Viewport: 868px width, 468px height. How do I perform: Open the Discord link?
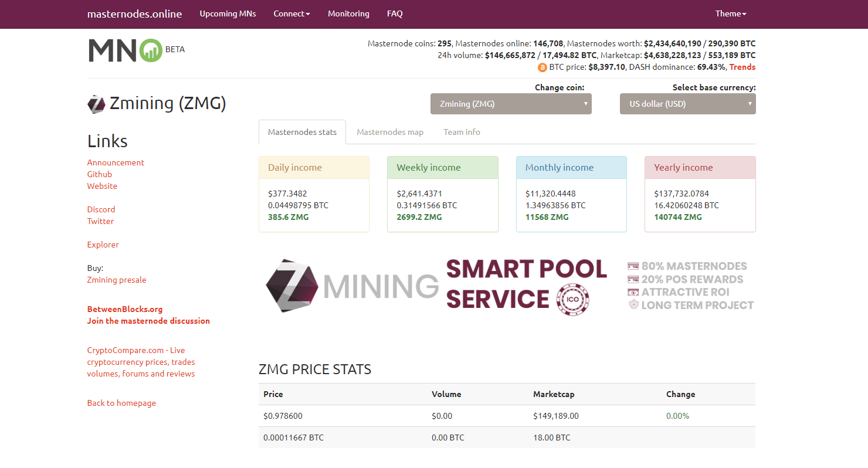[101, 209]
